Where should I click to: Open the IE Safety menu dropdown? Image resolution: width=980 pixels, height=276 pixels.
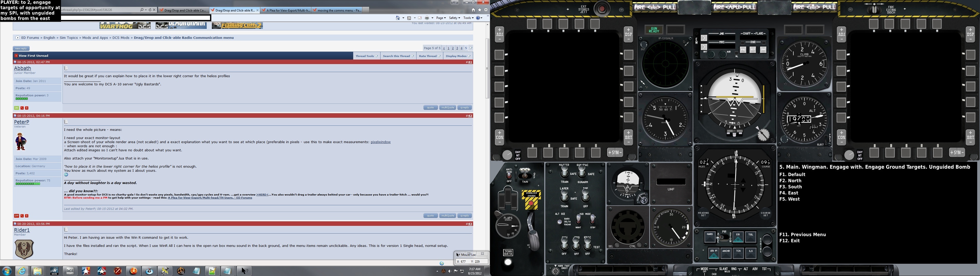454,18
